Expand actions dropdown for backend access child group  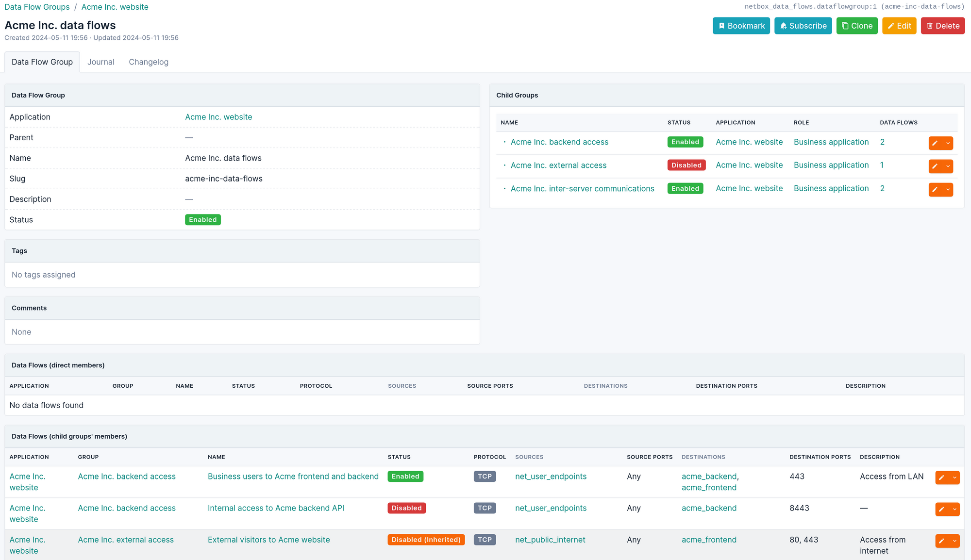click(x=948, y=143)
